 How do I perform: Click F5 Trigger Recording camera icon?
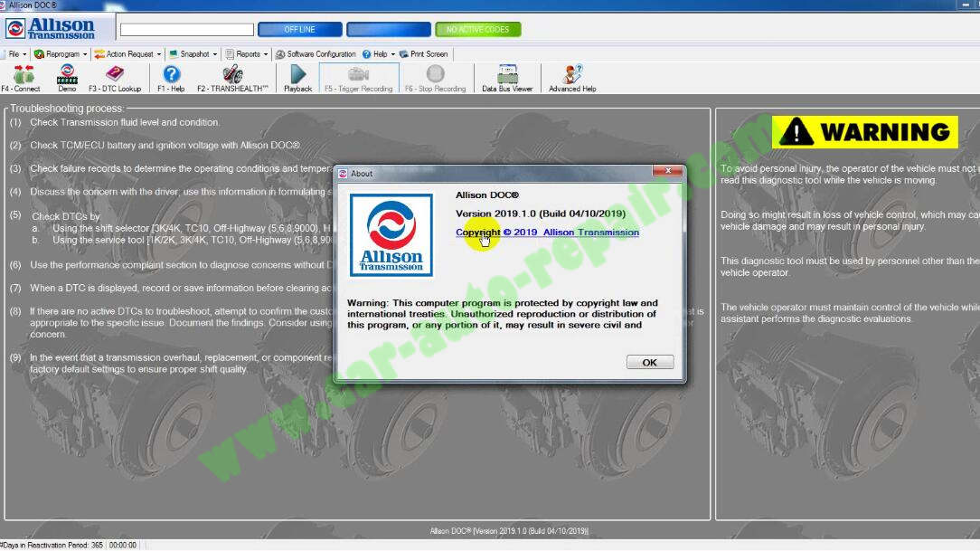click(x=358, y=74)
